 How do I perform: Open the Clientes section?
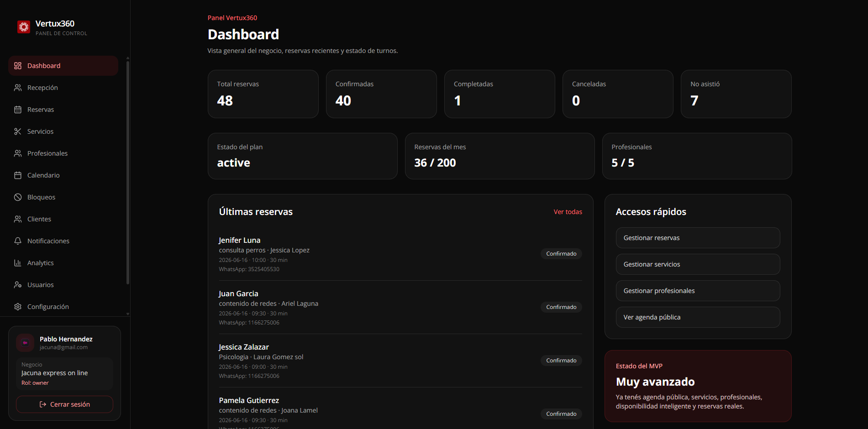[63, 219]
